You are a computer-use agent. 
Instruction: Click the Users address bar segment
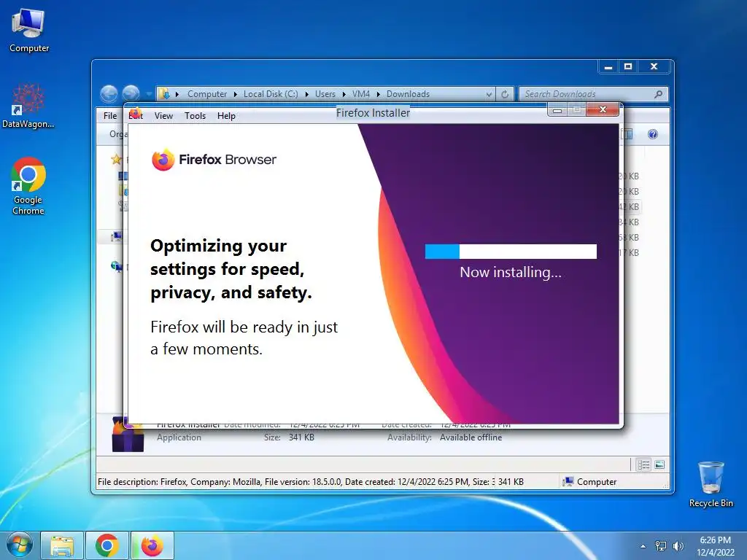(x=325, y=94)
